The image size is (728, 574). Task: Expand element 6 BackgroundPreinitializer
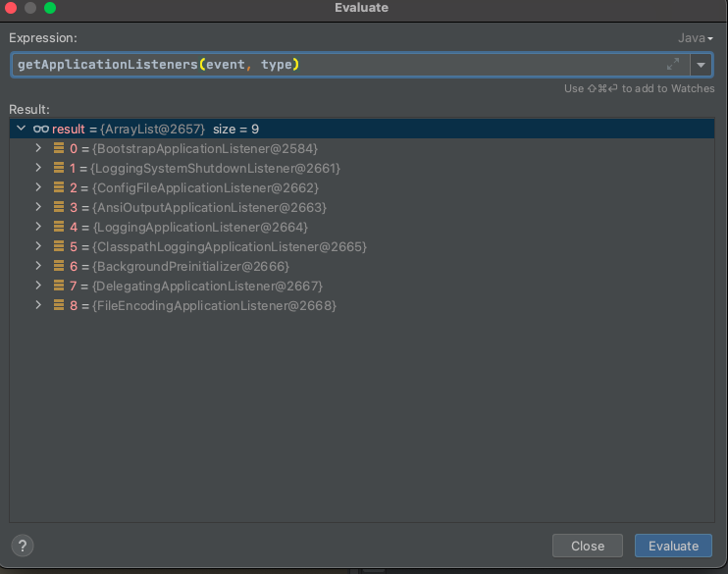pyautogui.click(x=38, y=266)
